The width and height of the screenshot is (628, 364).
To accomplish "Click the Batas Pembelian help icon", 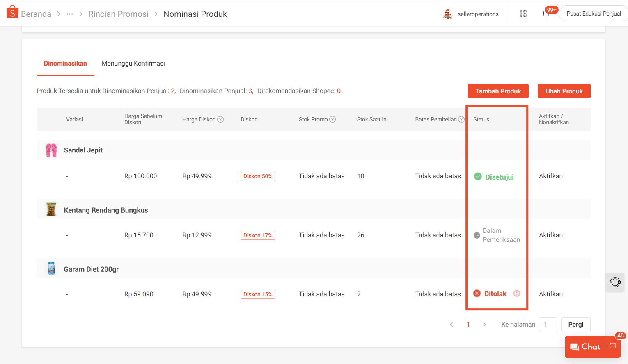I will [x=461, y=119].
